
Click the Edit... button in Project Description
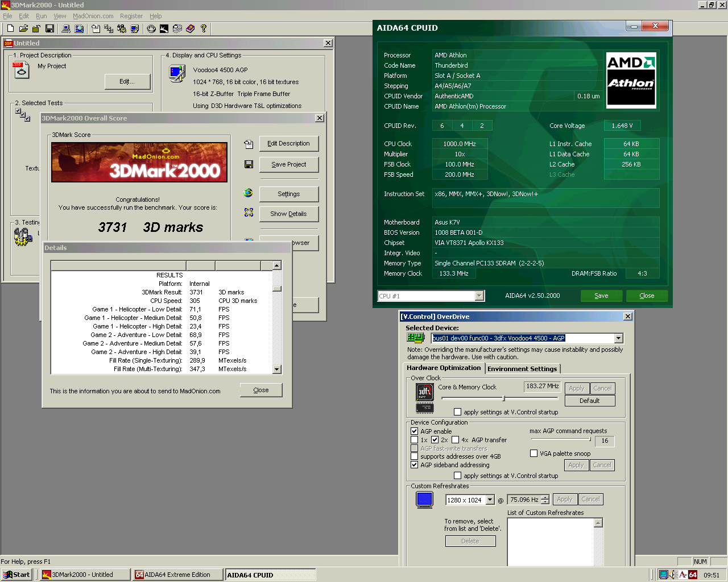pyautogui.click(x=127, y=82)
